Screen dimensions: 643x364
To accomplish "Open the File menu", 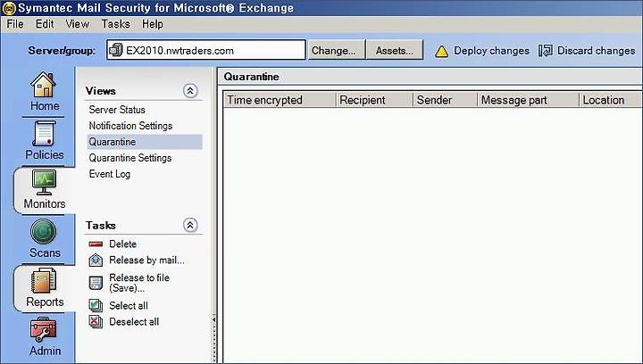I will [x=15, y=24].
